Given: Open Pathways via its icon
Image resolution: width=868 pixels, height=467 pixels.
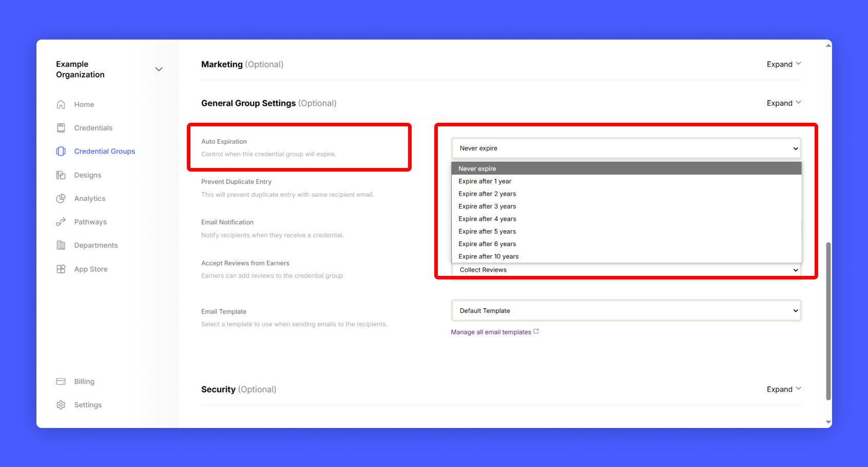Looking at the screenshot, I should pos(61,222).
